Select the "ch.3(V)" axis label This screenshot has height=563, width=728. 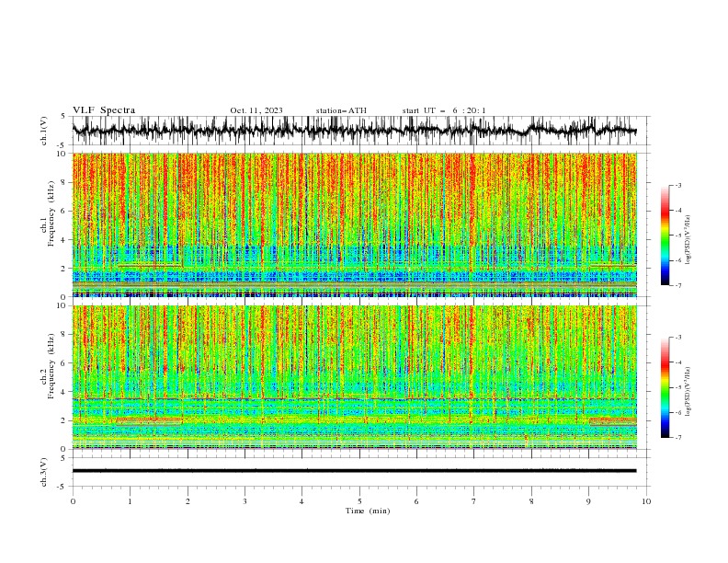point(44,472)
